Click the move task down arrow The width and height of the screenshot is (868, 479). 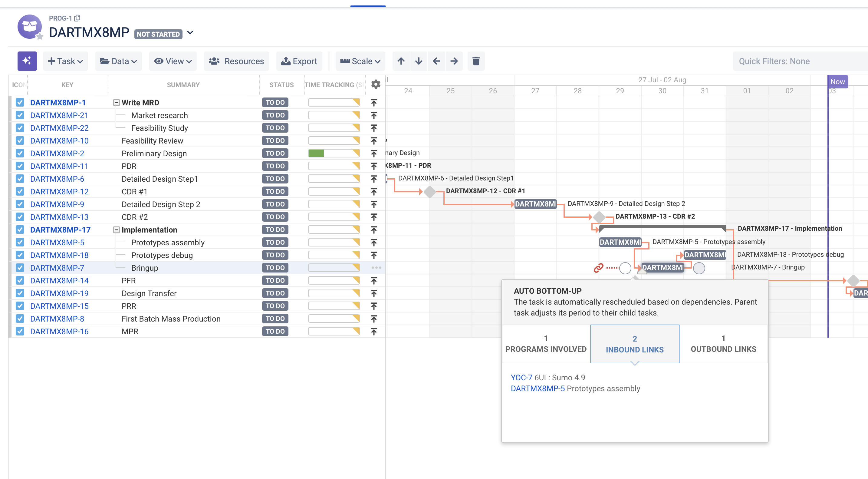point(419,61)
